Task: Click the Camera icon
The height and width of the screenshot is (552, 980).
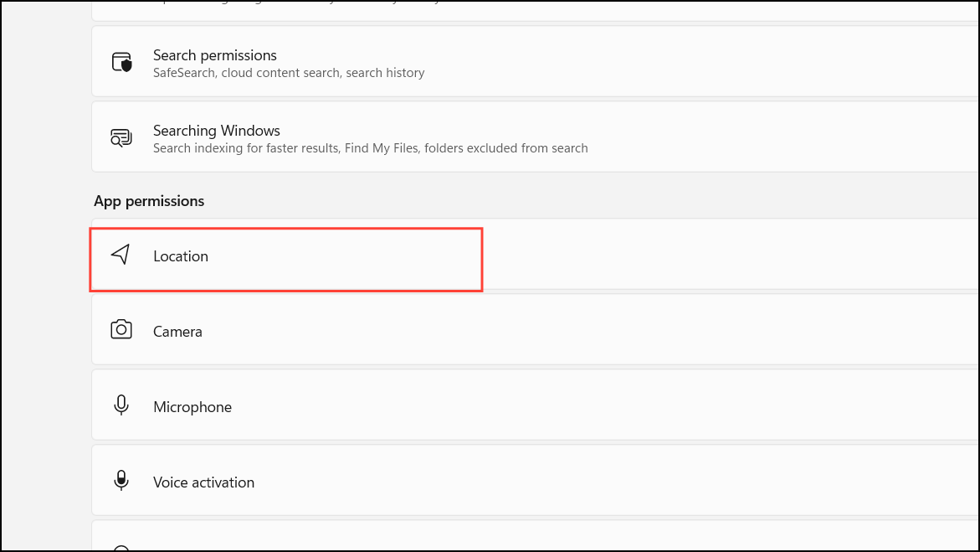Action: (x=121, y=330)
